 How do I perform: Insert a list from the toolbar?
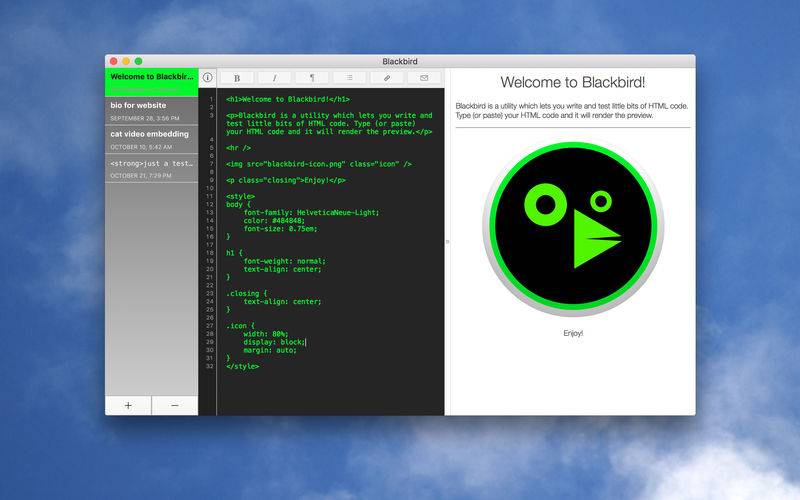click(349, 78)
